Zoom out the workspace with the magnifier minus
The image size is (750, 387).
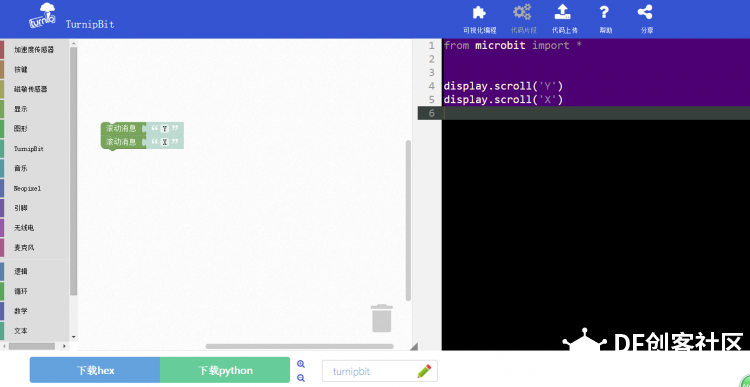tap(301, 377)
